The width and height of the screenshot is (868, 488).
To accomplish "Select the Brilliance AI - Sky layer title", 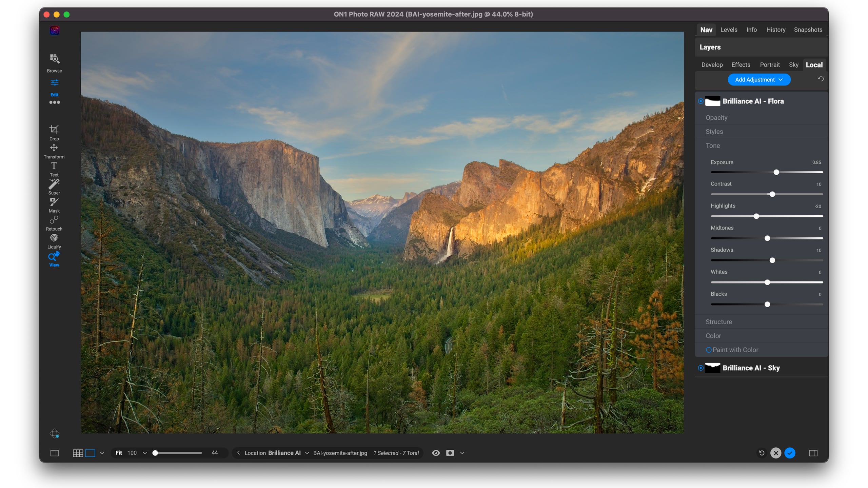I will click(751, 368).
